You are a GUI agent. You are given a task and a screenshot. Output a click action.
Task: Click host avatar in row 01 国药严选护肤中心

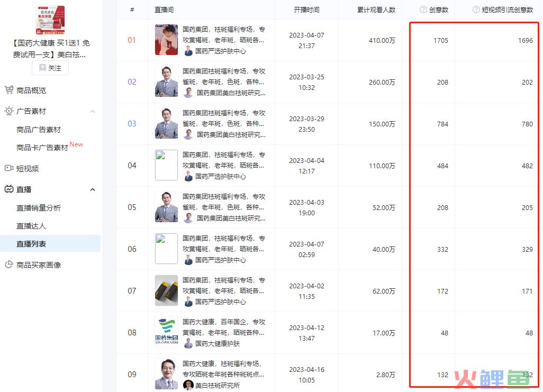(188, 51)
